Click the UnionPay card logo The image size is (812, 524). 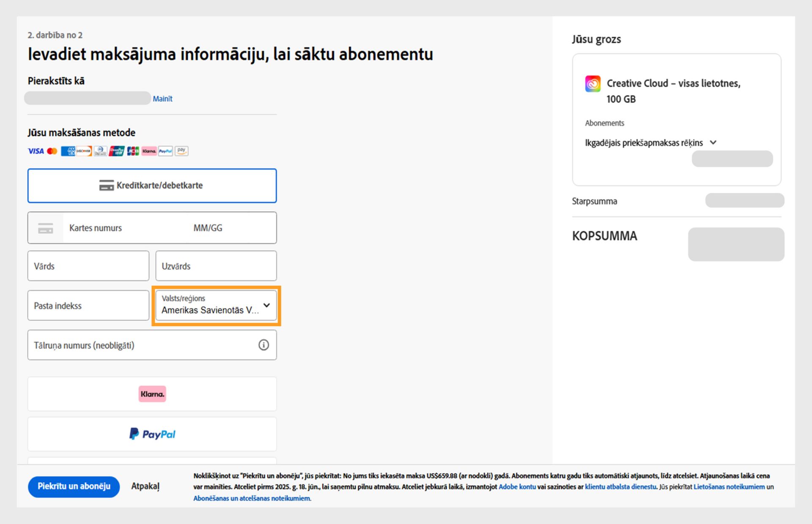tap(116, 151)
